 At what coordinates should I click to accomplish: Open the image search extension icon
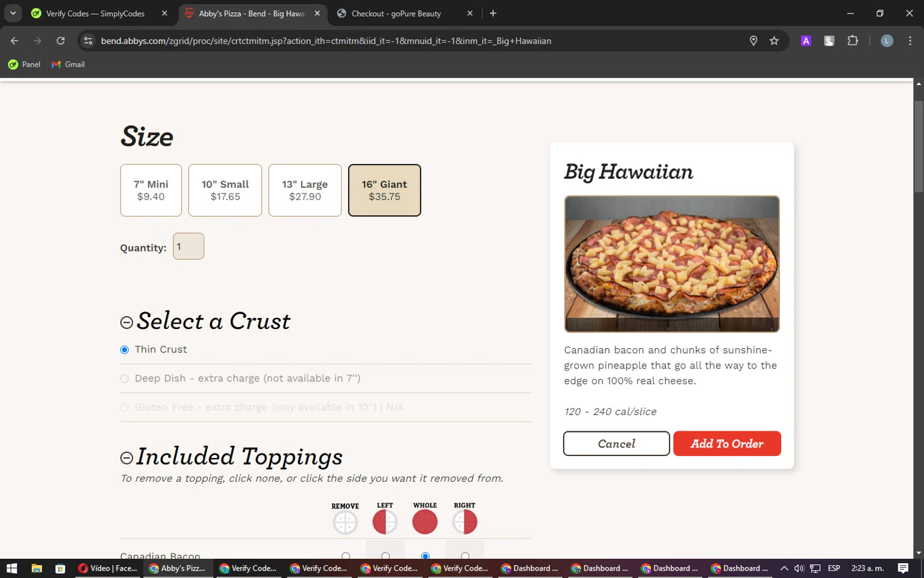pos(829,41)
